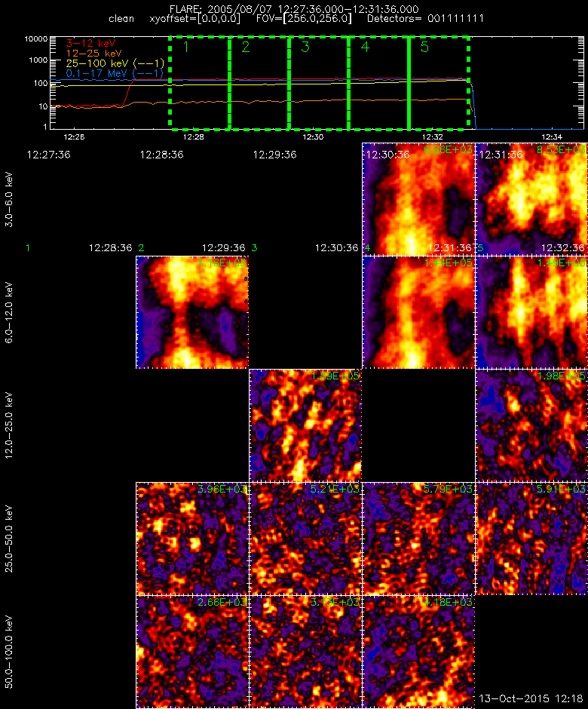Screen dimensions: 588x709
Task: Pick the 50.0-100.0 keV image labeled 3.13E+03
Action: pyautogui.click(x=305, y=652)
